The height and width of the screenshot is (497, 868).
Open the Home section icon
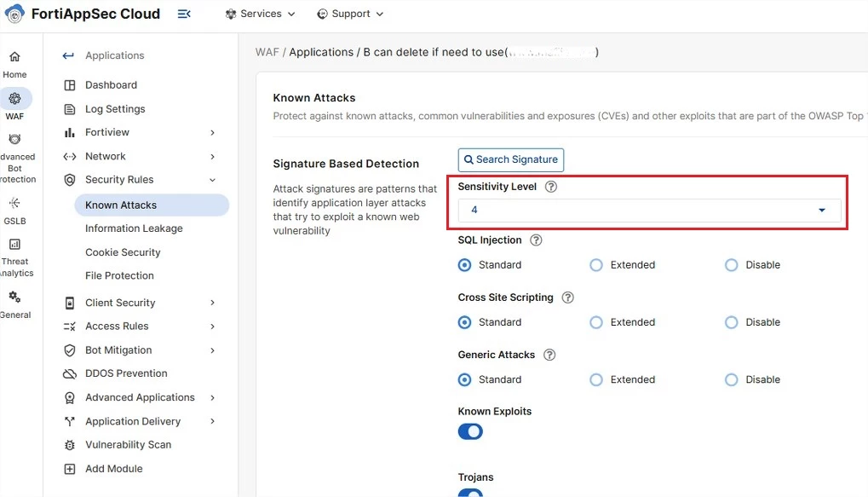pyautogui.click(x=15, y=56)
